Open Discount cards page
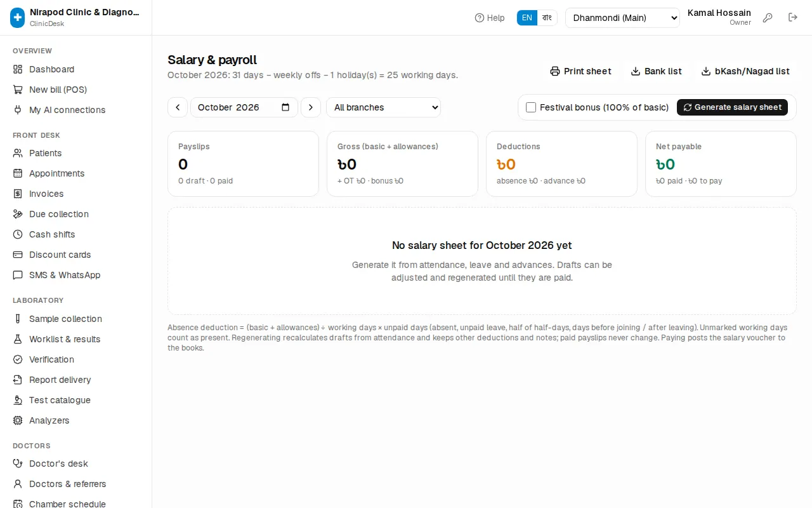 click(x=76, y=255)
